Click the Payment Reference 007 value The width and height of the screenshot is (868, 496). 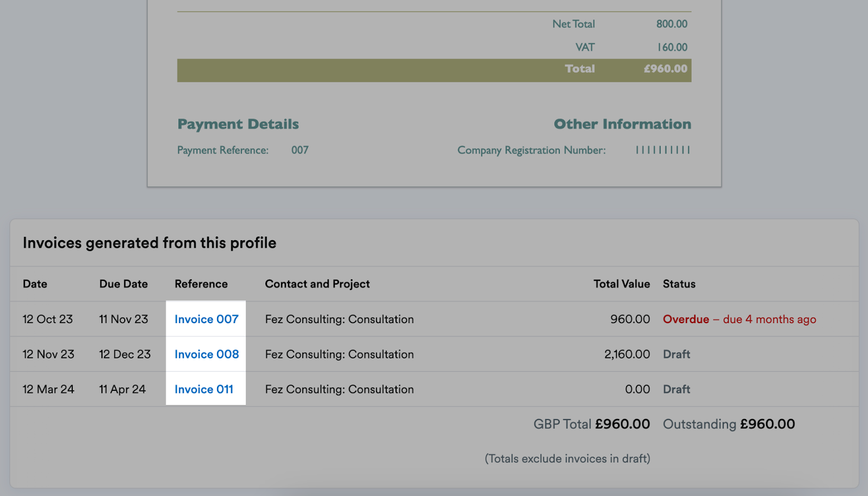[300, 150]
